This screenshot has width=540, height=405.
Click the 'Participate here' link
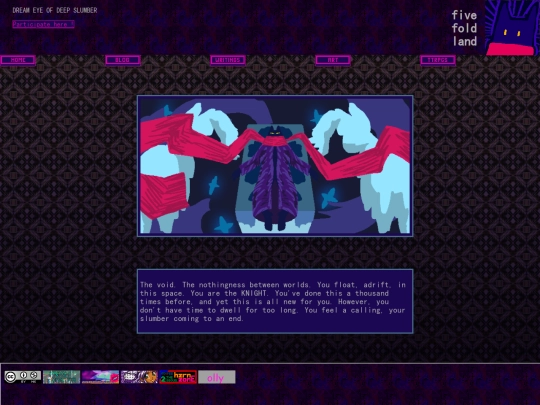point(43,24)
